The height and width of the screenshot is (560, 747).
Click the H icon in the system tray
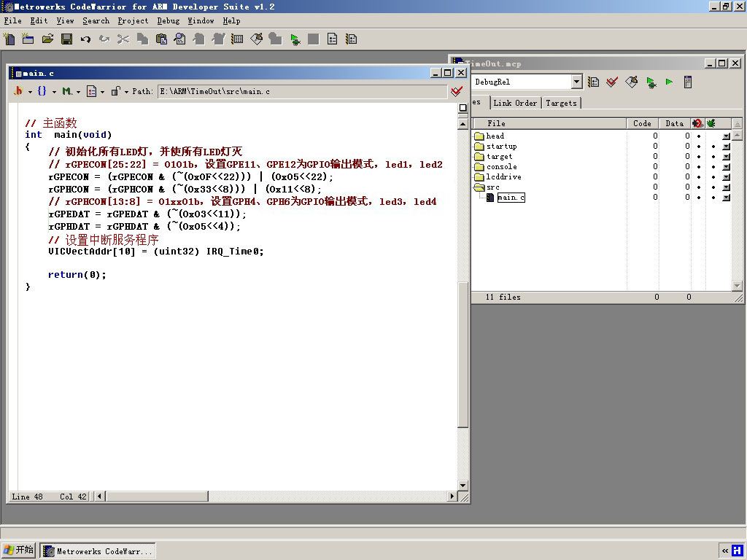738,551
